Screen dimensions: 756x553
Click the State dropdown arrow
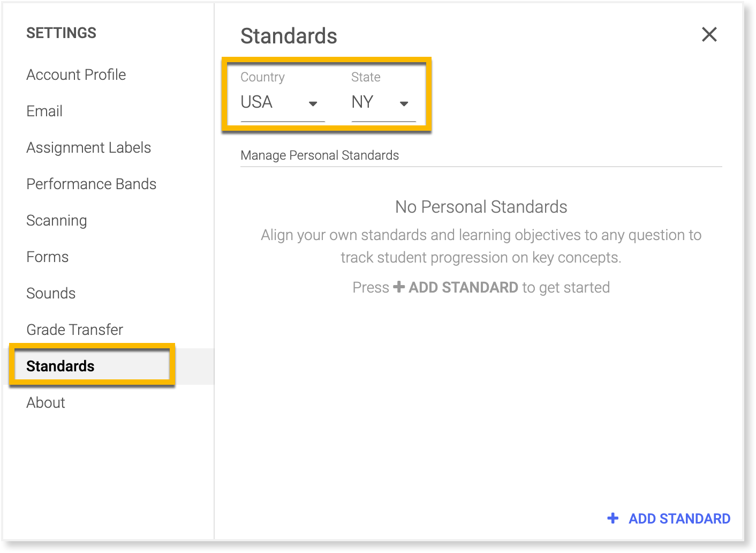pyautogui.click(x=404, y=103)
